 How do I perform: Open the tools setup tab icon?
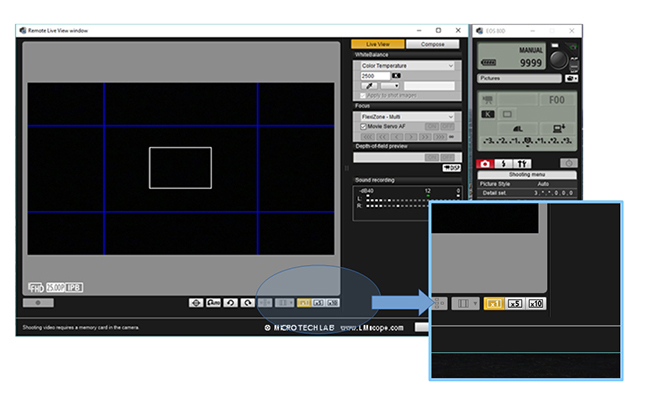click(523, 163)
